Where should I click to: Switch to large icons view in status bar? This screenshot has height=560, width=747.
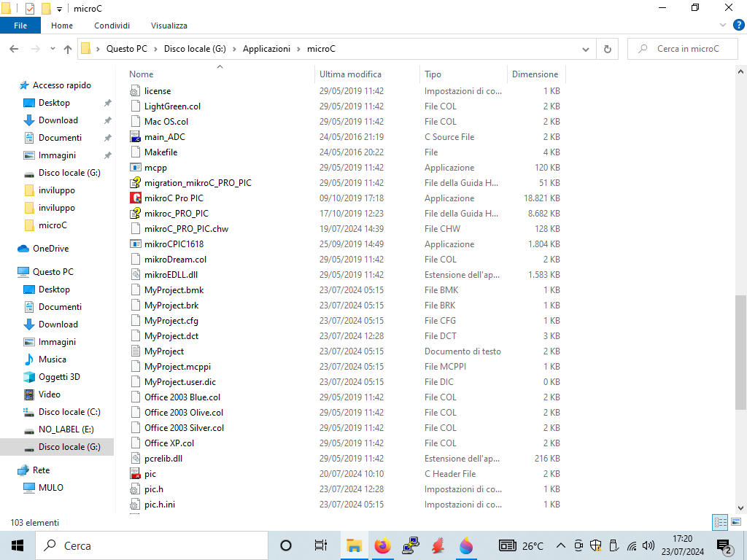pos(735,522)
